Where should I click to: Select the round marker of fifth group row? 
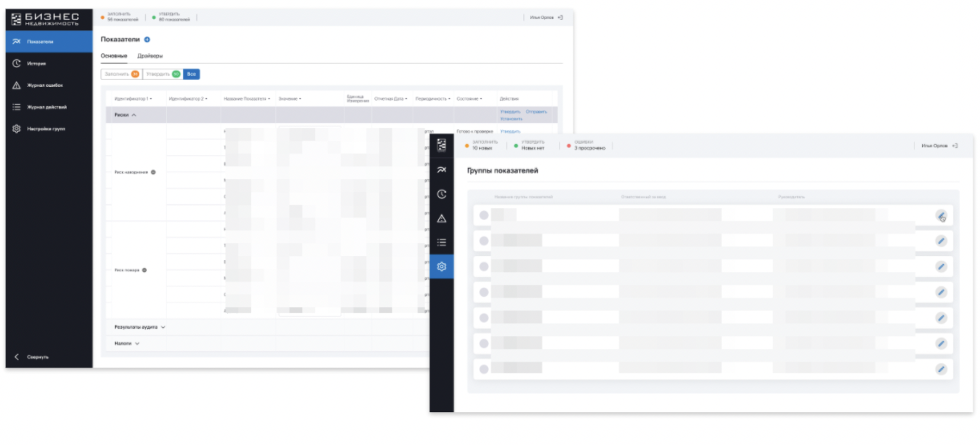(x=483, y=318)
